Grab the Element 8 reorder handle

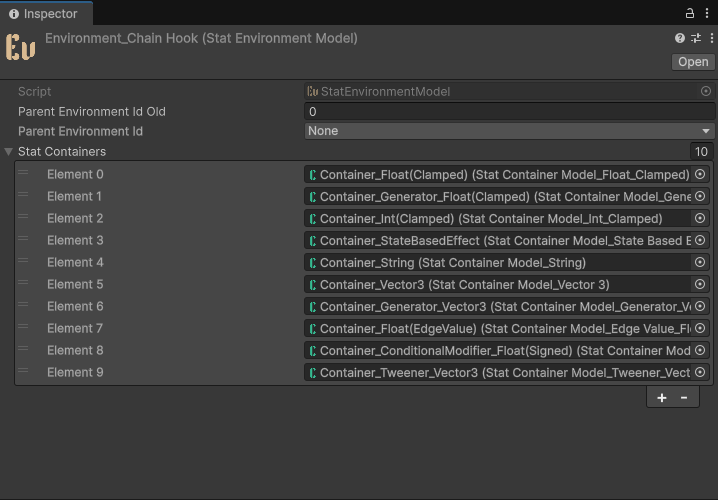click(x=23, y=348)
